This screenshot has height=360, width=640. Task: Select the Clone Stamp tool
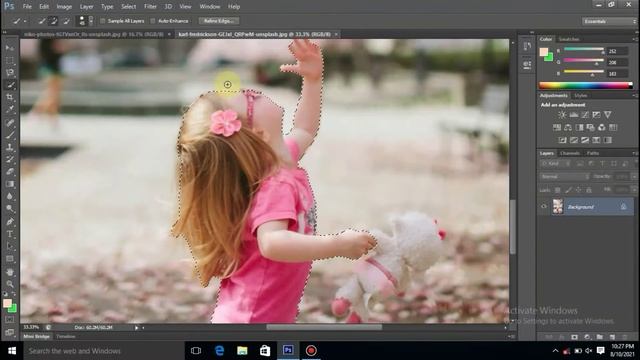point(10,147)
